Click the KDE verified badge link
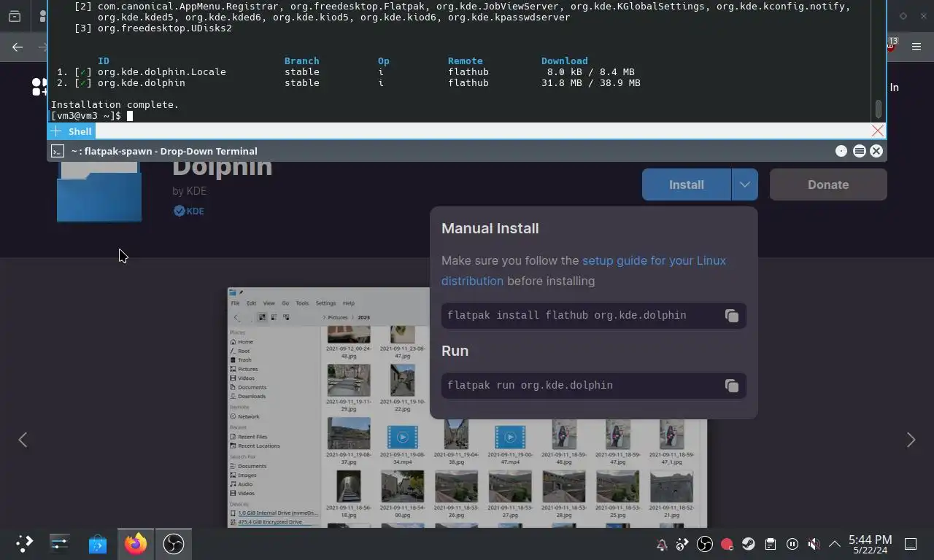The height and width of the screenshot is (560, 934). 189,211
